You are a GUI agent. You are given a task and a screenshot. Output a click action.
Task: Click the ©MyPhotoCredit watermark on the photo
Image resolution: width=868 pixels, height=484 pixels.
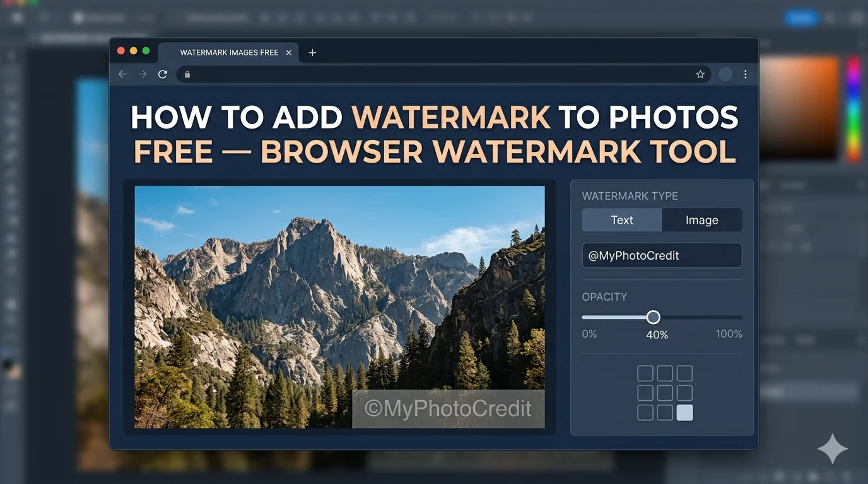[x=448, y=409]
